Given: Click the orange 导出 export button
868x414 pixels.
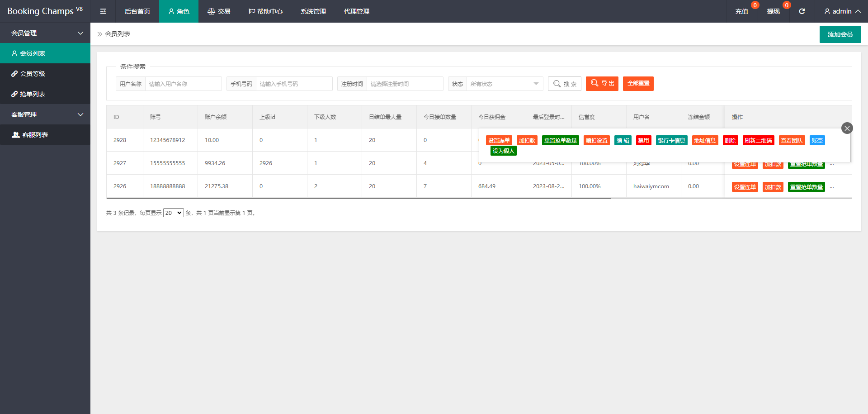Looking at the screenshot, I should tap(602, 84).
